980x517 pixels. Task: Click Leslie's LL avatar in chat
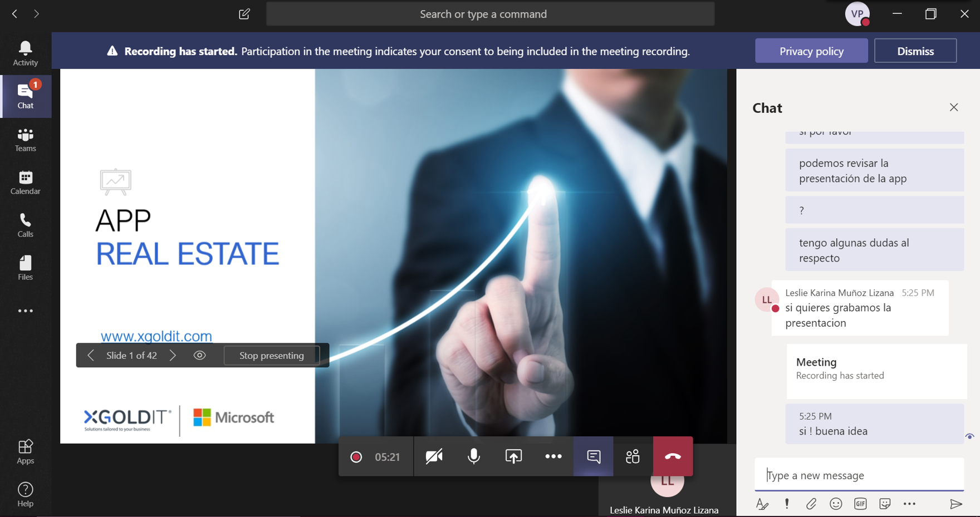coord(767,300)
